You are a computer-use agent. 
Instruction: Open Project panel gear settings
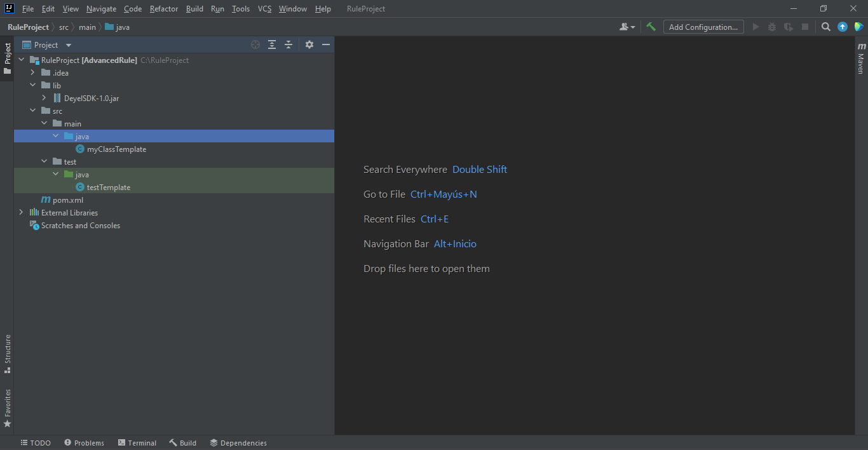pos(309,44)
